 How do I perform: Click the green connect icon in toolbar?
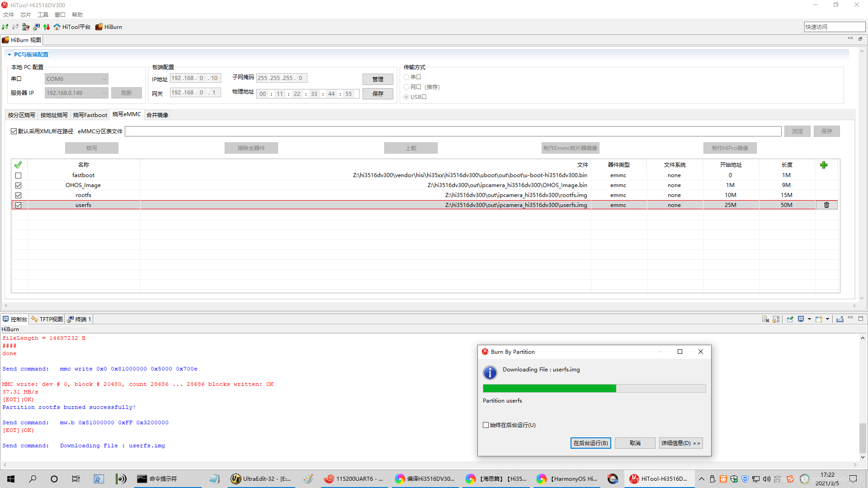pyautogui.click(x=5, y=27)
